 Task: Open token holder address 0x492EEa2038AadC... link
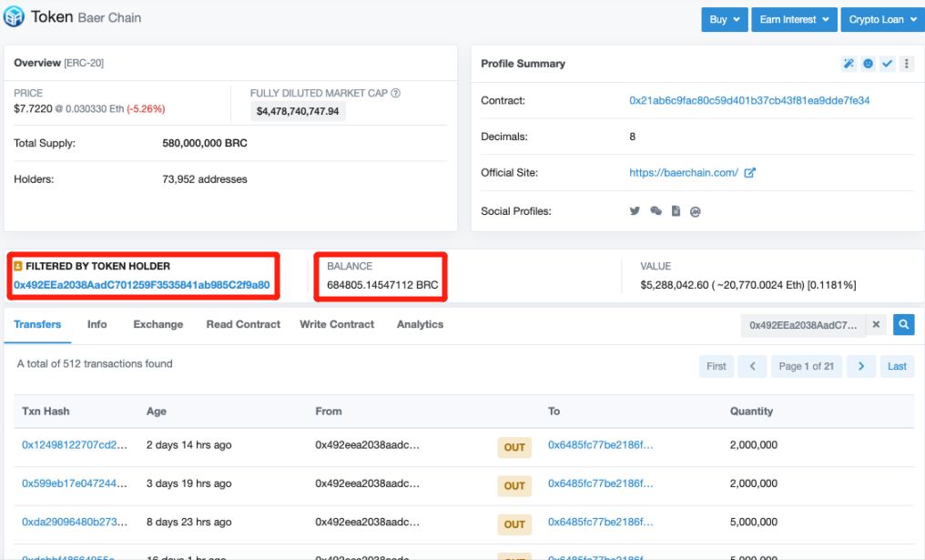pos(142,285)
